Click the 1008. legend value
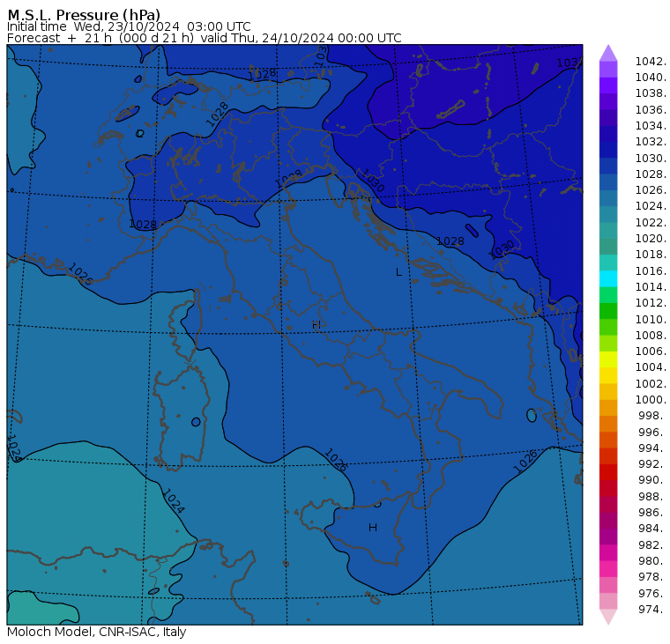This screenshot has height=644, width=670. coord(651,336)
